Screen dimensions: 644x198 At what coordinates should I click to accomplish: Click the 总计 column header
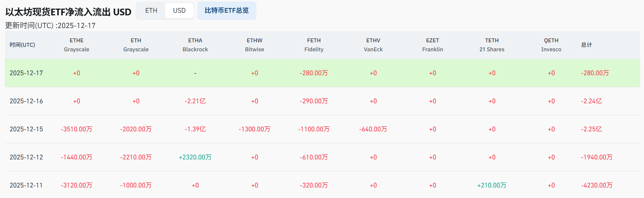pos(586,45)
